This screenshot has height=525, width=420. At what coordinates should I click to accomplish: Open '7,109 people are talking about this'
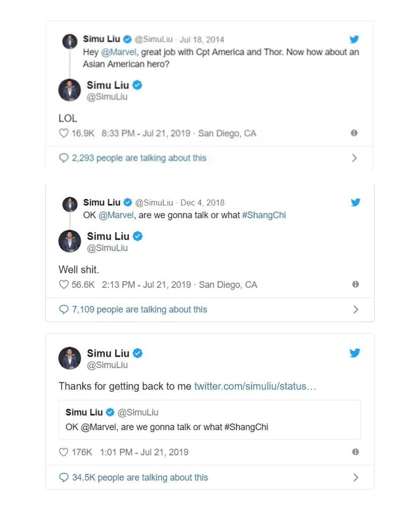tap(139, 309)
